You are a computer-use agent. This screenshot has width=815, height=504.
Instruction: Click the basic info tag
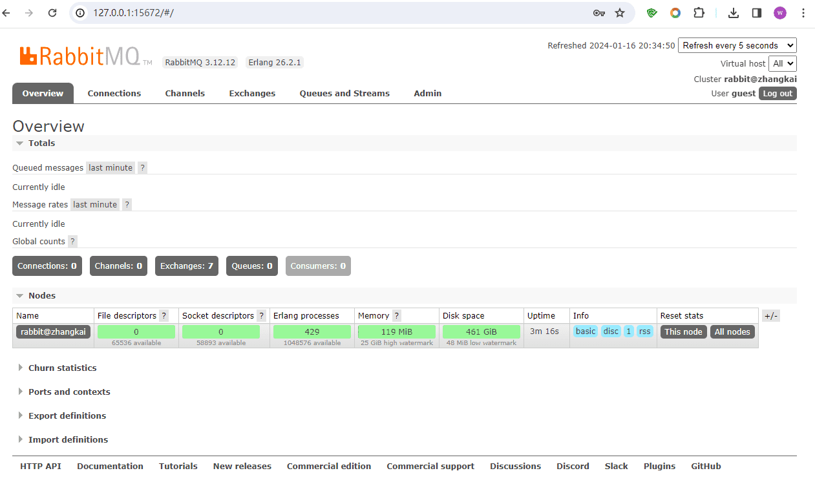(586, 331)
